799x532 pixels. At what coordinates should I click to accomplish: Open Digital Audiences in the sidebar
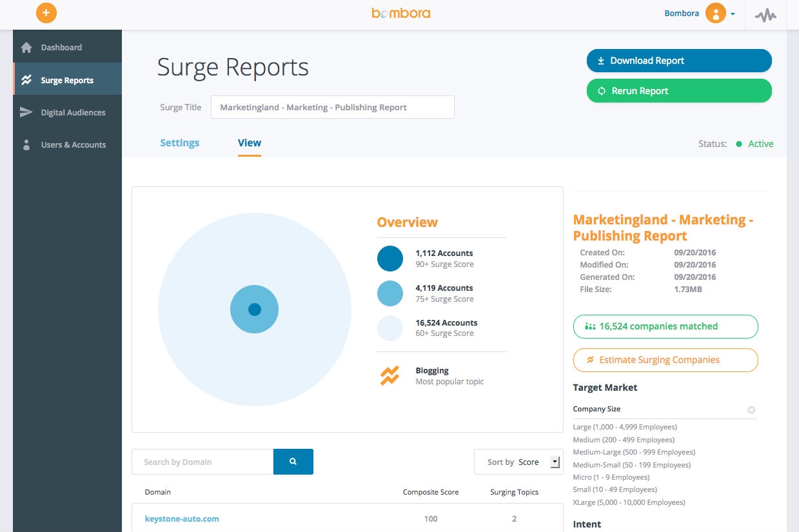67,112
